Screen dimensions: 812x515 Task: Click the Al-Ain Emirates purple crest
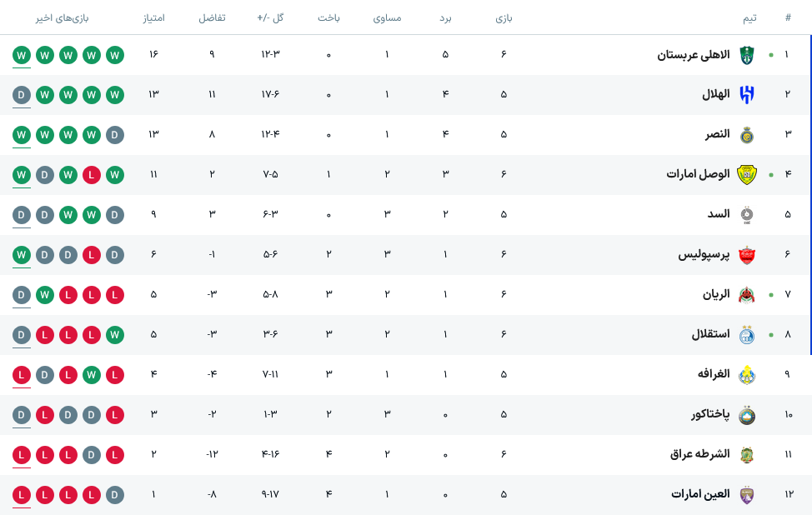[746, 495]
